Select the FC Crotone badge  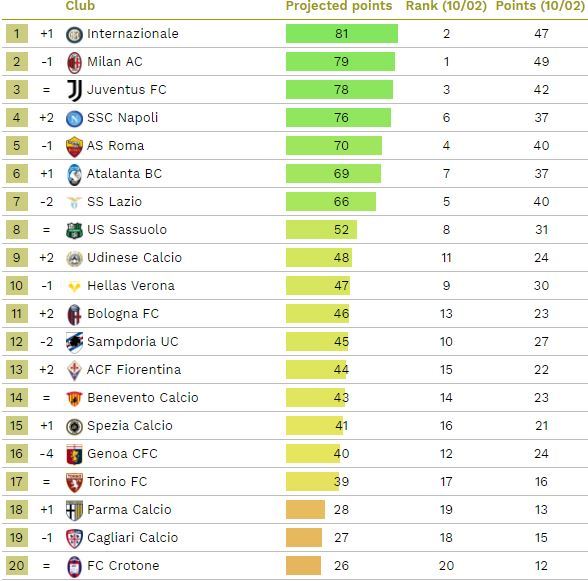click(x=74, y=566)
